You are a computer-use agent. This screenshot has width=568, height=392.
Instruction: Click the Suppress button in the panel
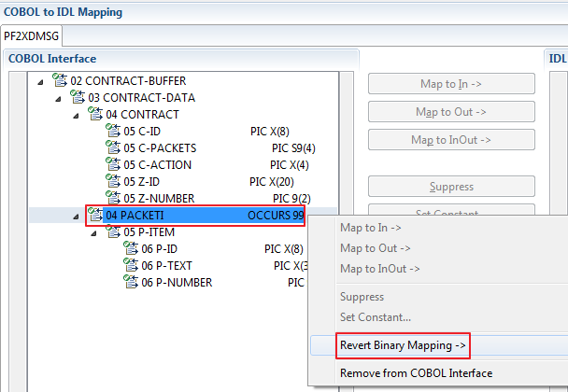(x=451, y=187)
